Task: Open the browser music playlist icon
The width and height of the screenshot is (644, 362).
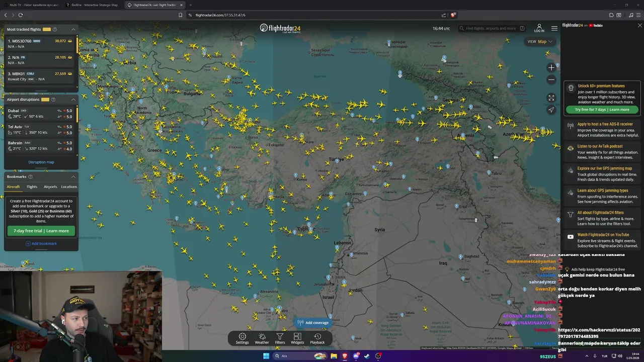Action: (631, 15)
